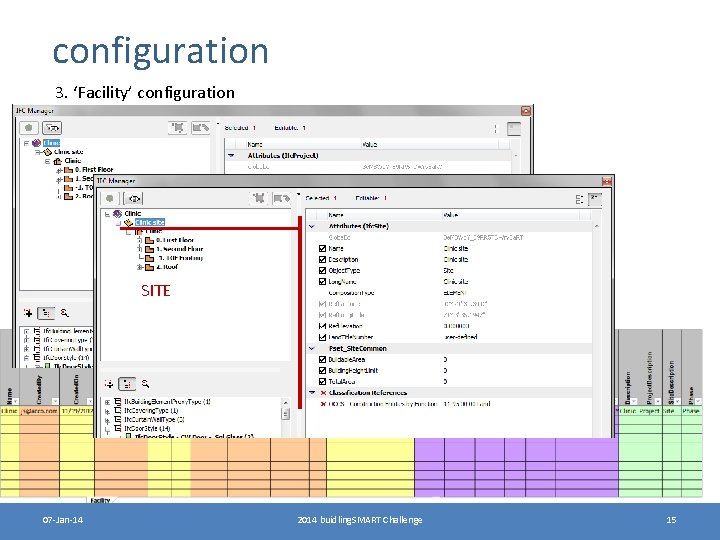This screenshot has height=540, width=720.
Task: Click the SiteDescription column header in spreadsheet
Action: coord(671,382)
